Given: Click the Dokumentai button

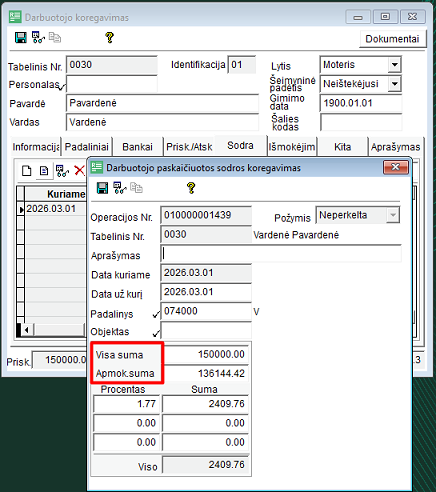Looking at the screenshot, I should point(392,39).
